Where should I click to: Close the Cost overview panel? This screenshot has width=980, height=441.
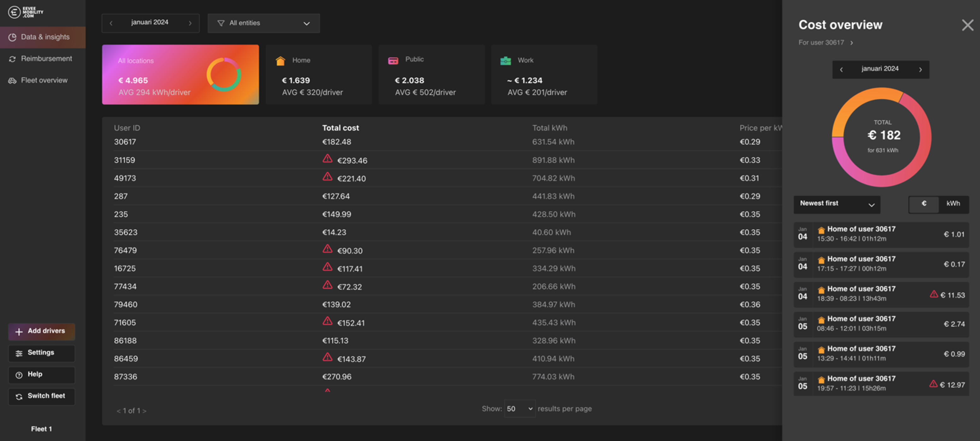pyautogui.click(x=967, y=25)
